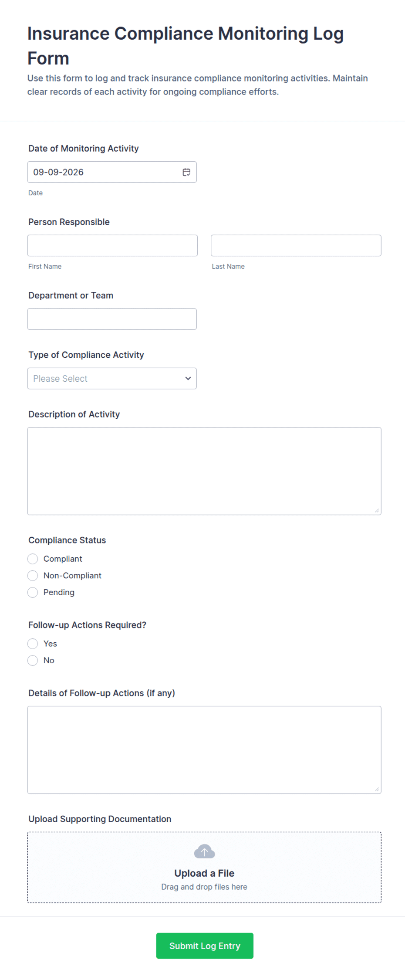The height and width of the screenshot is (980, 405).
Task: Mark compliance status as Pending
Action: tap(33, 592)
